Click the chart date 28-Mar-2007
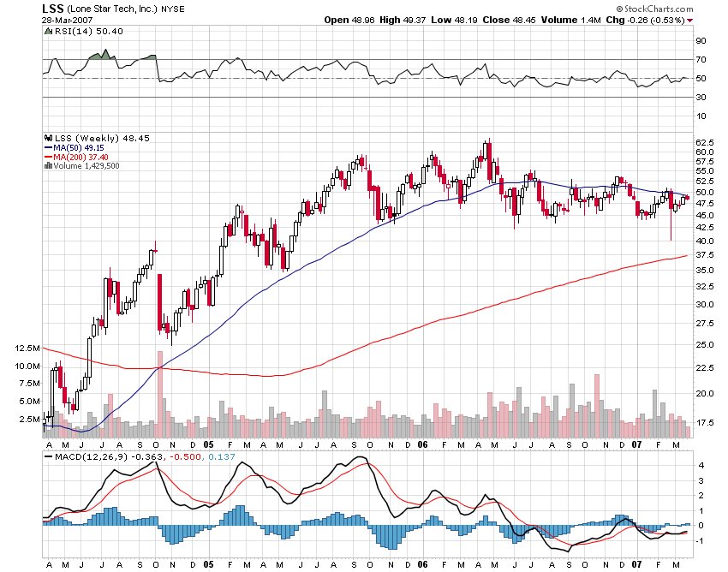 click(68, 20)
